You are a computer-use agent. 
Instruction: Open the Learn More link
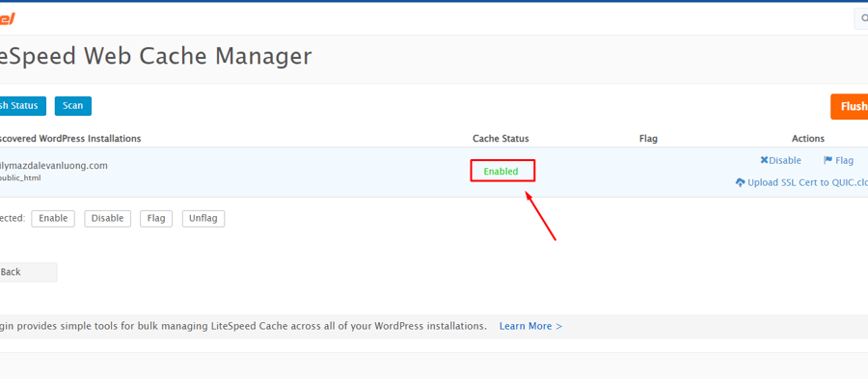point(530,326)
